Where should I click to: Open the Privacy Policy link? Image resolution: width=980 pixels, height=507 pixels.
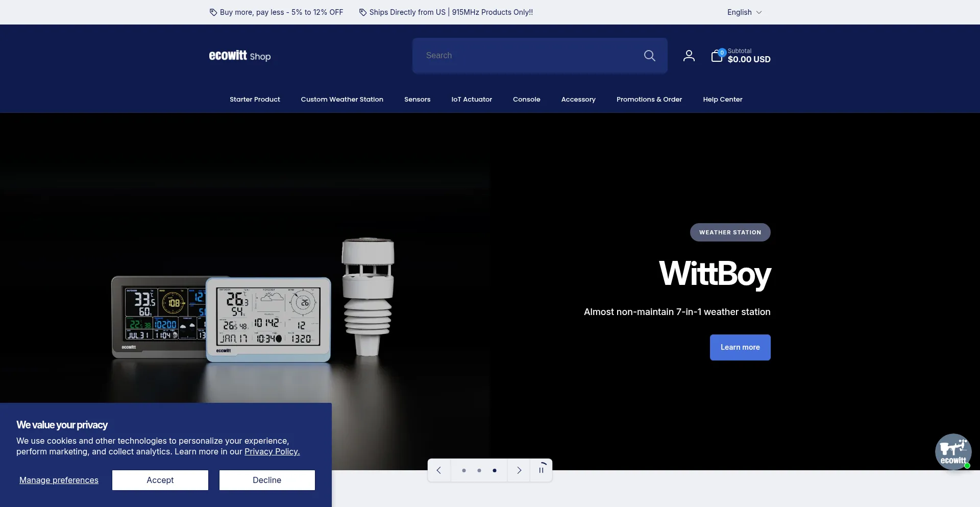pos(272,451)
